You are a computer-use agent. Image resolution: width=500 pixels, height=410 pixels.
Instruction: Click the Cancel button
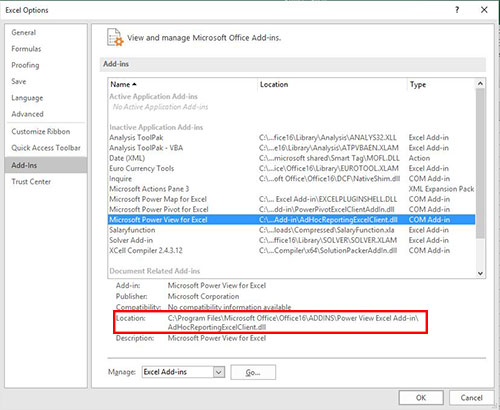(x=471, y=398)
